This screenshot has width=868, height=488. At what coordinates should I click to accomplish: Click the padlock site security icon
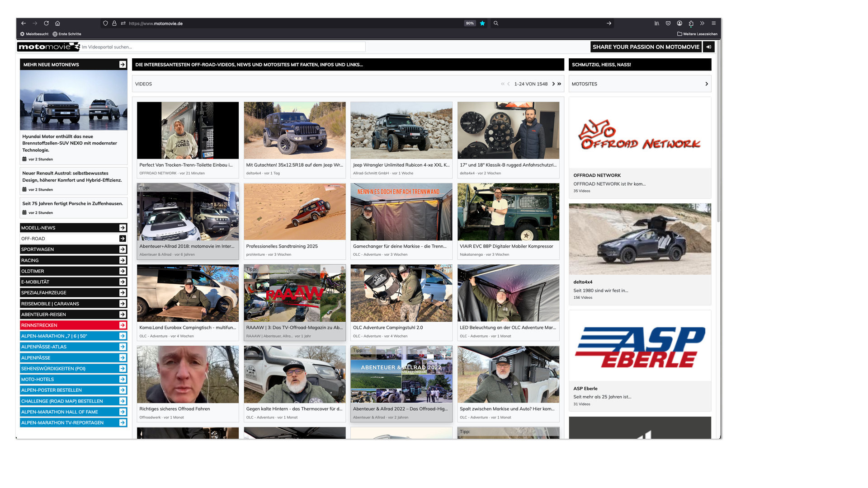pos(114,23)
